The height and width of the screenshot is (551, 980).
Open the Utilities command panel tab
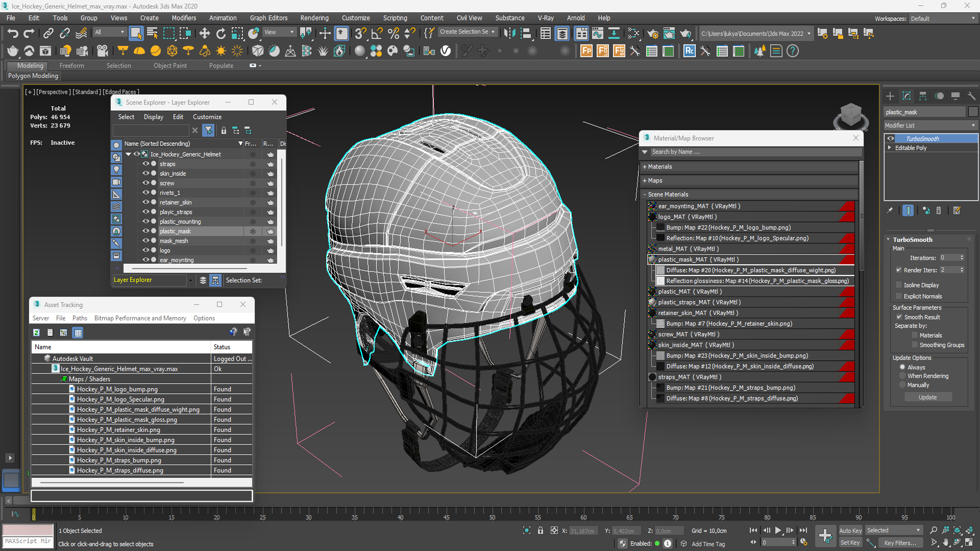coord(971,96)
